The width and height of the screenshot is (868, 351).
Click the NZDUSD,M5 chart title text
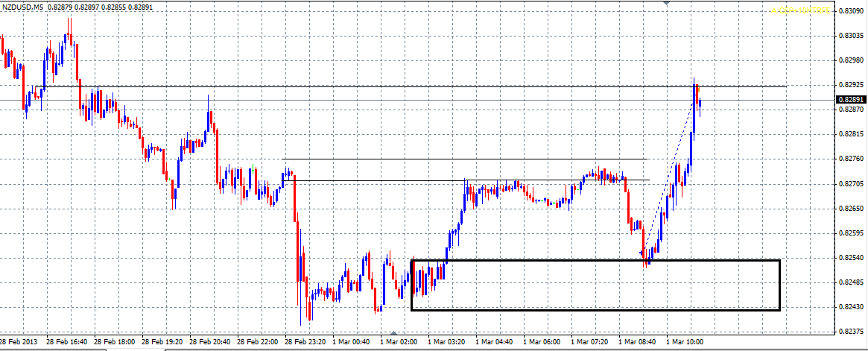pos(23,6)
